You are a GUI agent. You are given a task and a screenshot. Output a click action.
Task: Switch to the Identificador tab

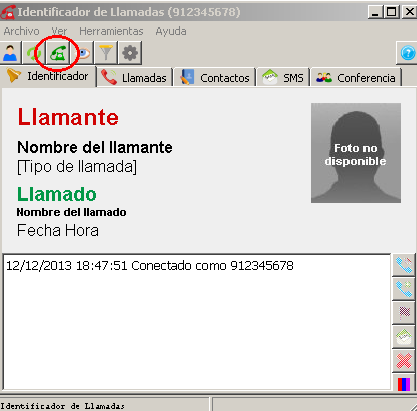click(x=48, y=76)
